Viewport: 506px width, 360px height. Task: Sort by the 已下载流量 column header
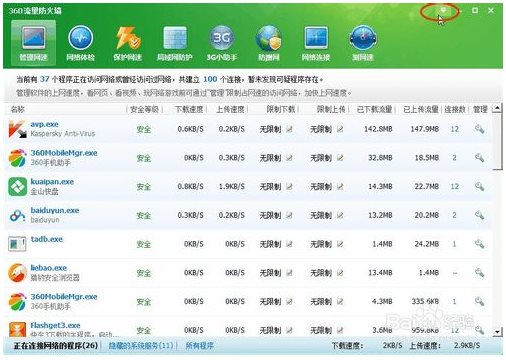374,109
